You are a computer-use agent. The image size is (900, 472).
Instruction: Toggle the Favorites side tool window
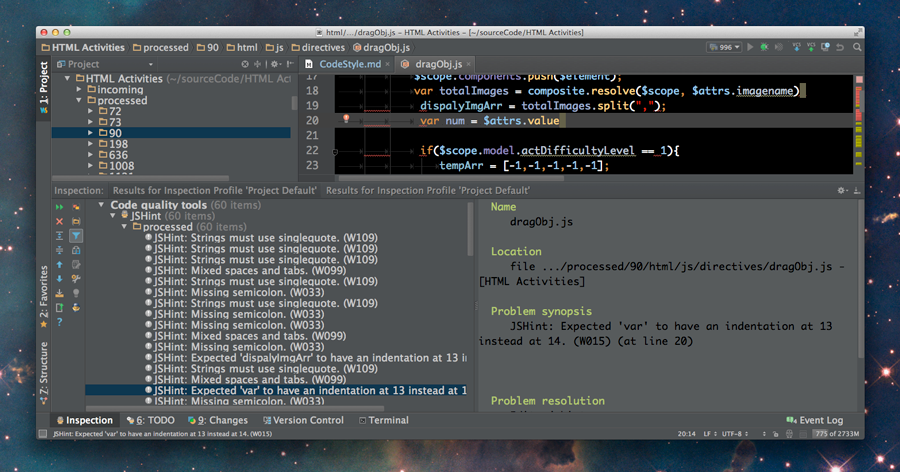click(x=44, y=296)
